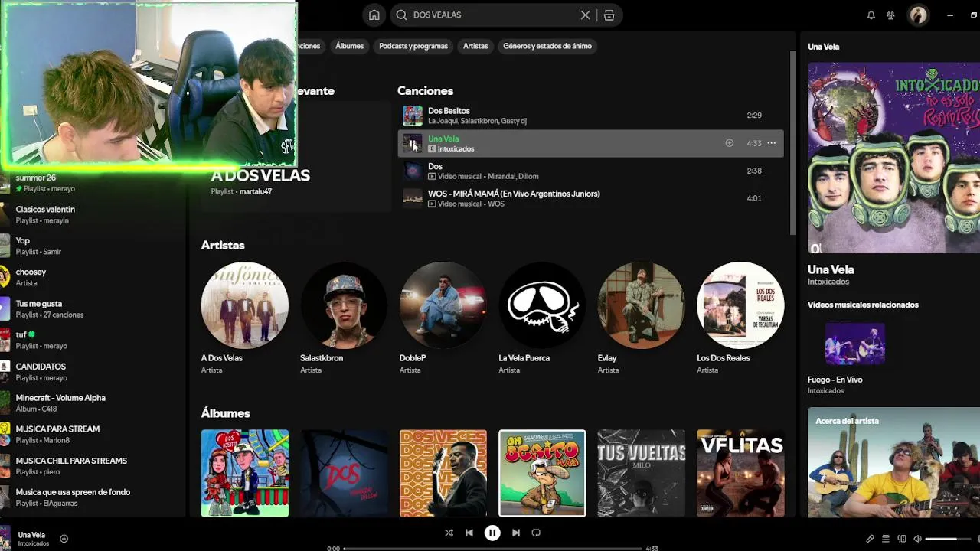
Task: Play Fuego - En Vivo related video
Action: [854, 344]
